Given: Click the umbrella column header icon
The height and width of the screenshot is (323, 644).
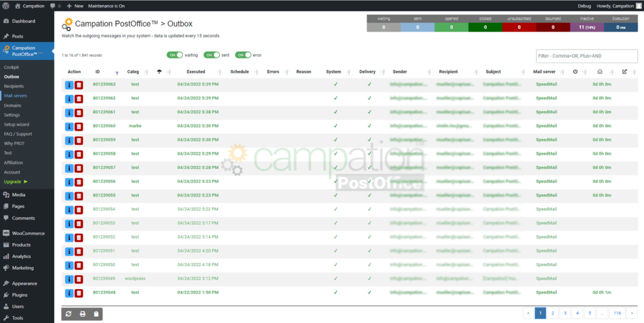Looking at the screenshot, I should tap(159, 72).
